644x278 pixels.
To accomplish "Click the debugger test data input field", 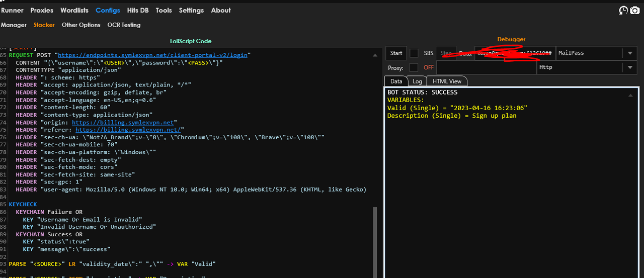I will (515, 53).
